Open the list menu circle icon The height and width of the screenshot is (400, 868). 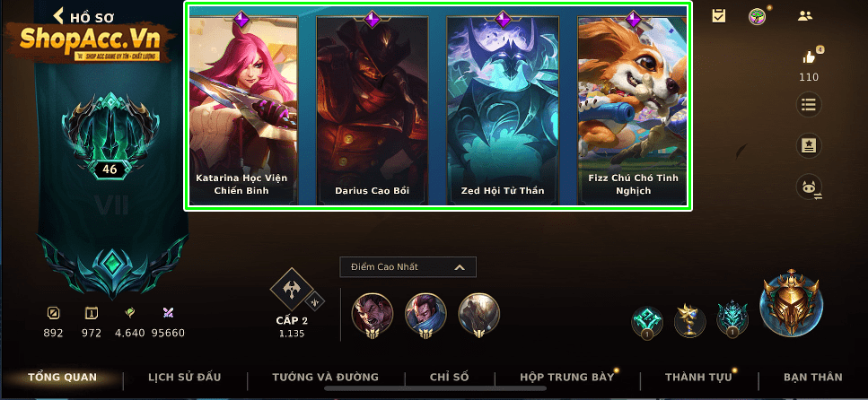pos(809,105)
